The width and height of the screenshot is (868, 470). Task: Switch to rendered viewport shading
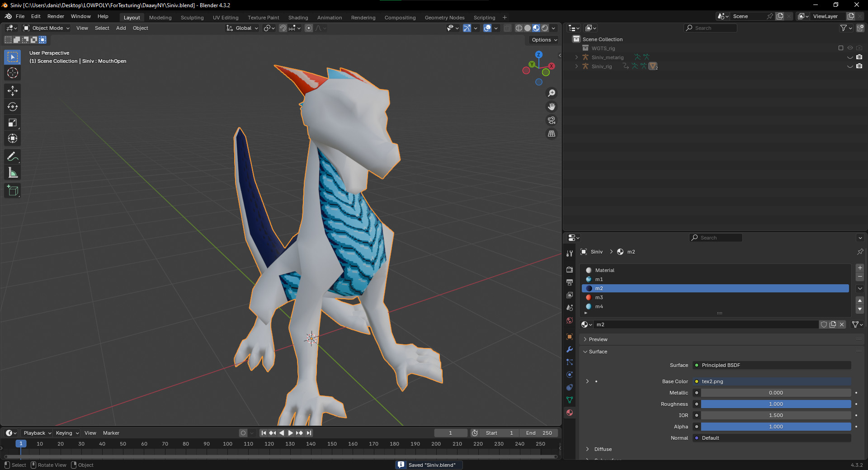pyautogui.click(x=545, y=28)
